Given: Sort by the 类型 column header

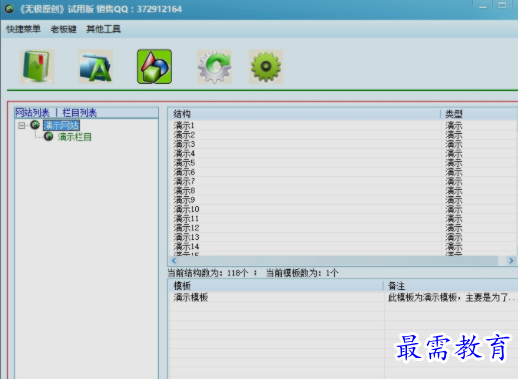Looking at the screenshot, I should click(479, 114).
